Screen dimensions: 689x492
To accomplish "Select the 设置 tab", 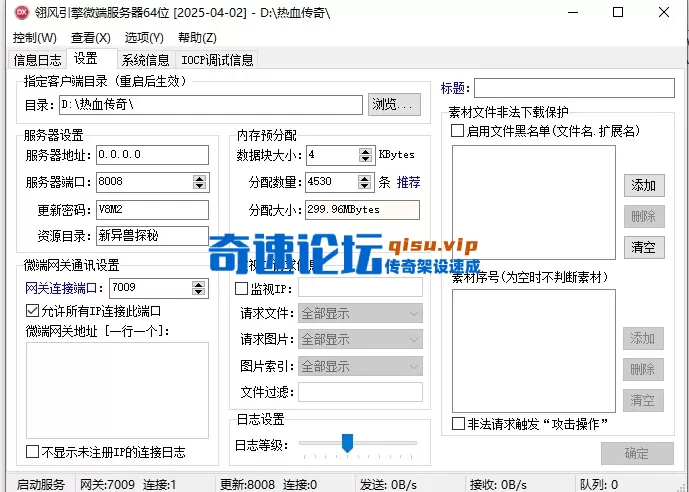I will pos(91,58).
